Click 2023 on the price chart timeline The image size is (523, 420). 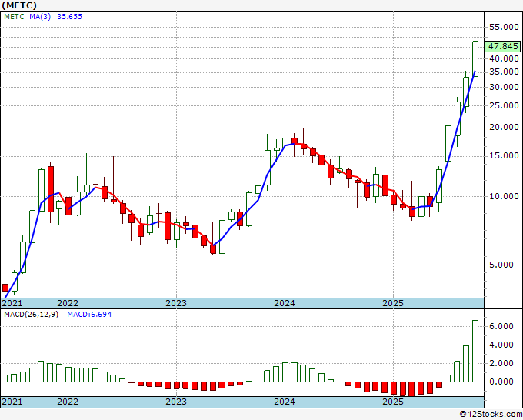[176, 303]
